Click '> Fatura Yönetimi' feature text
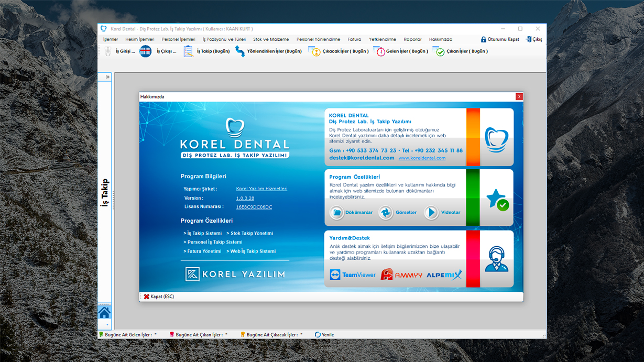This screenshot has height=362, width=644. [x=202, y=251]
